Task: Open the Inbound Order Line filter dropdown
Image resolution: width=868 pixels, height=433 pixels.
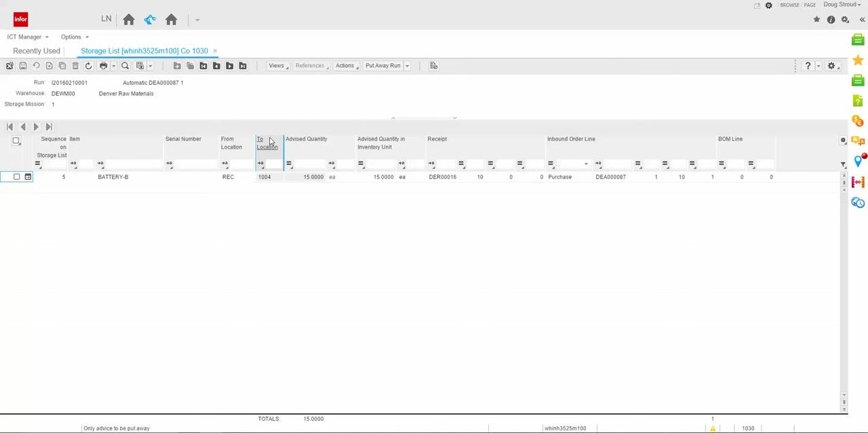Action: click(x=586, y=164)
